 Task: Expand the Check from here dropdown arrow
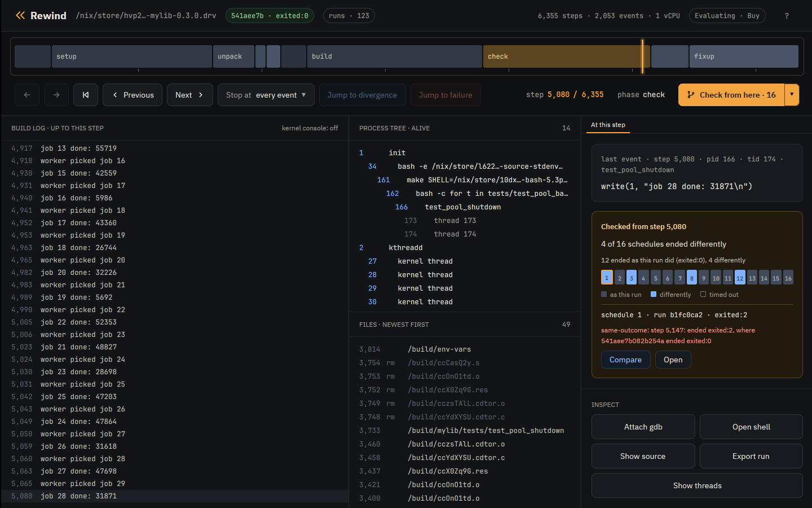pos(792,95)
